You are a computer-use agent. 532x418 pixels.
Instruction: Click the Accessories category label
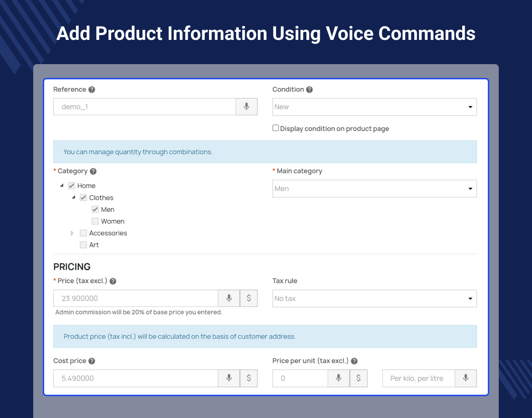pos(108,233)
